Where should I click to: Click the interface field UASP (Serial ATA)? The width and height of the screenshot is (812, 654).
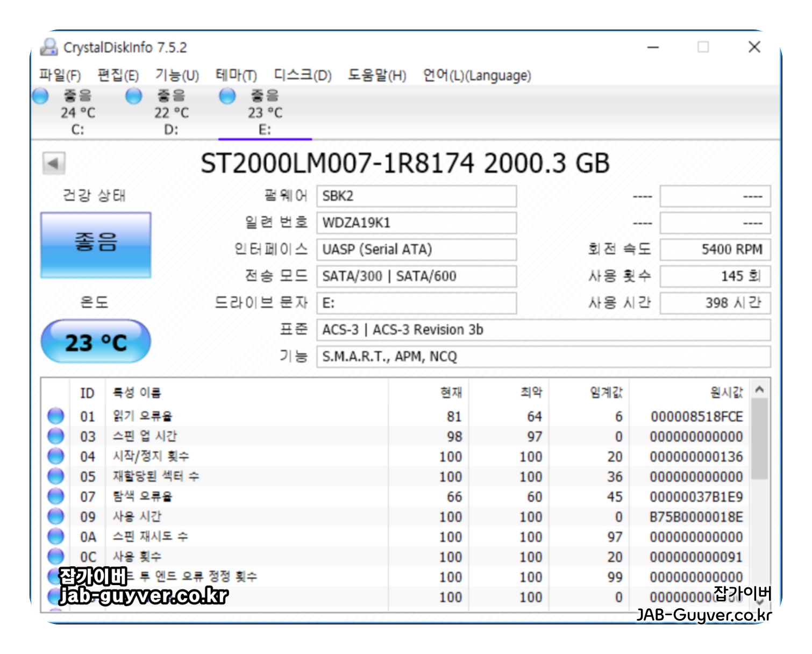[x=417, y=250]
